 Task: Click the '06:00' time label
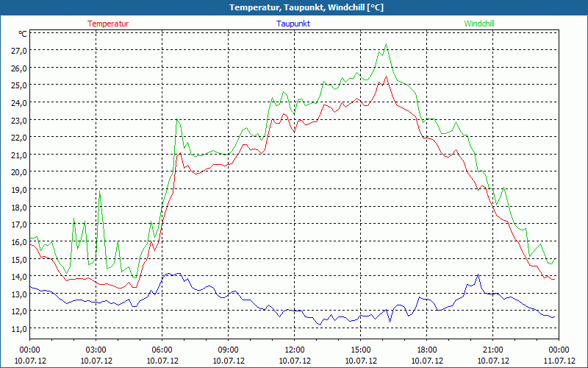[x=162, y=350]
